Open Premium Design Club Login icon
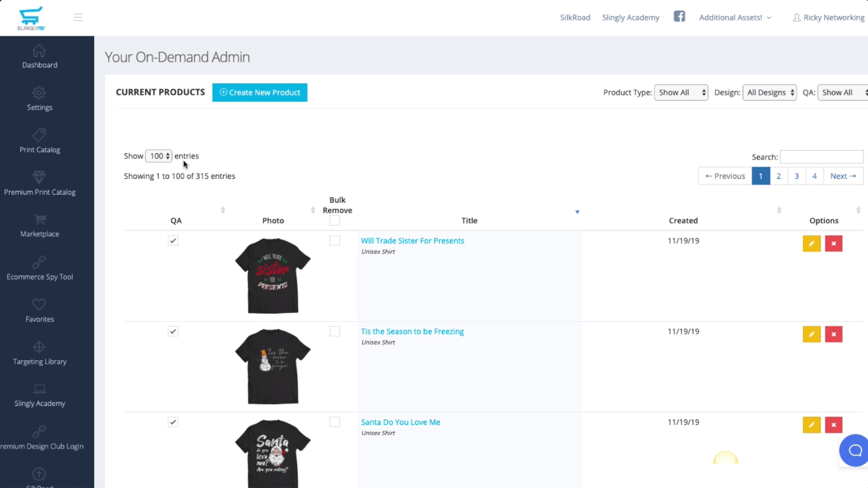 (x=39, y=431)
